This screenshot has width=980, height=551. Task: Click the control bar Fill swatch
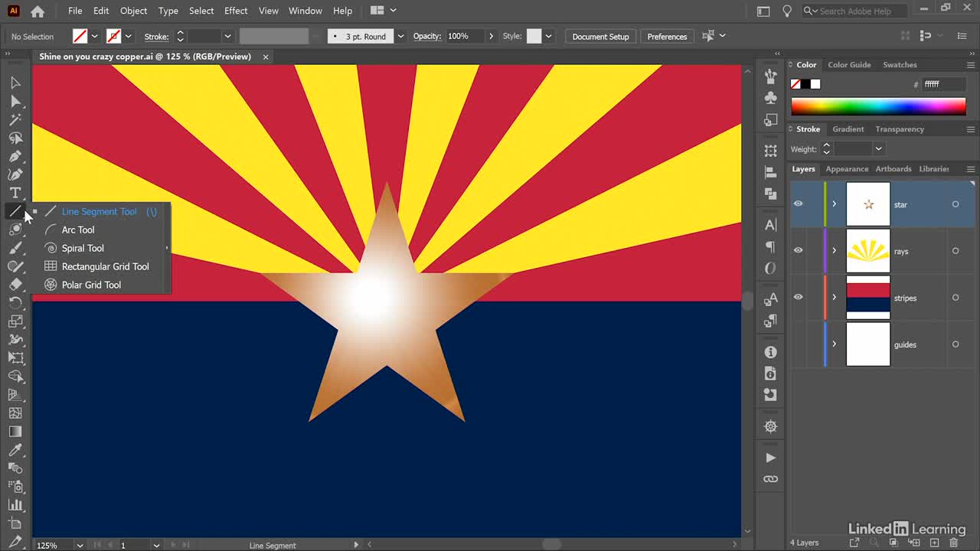coord(80,36)
